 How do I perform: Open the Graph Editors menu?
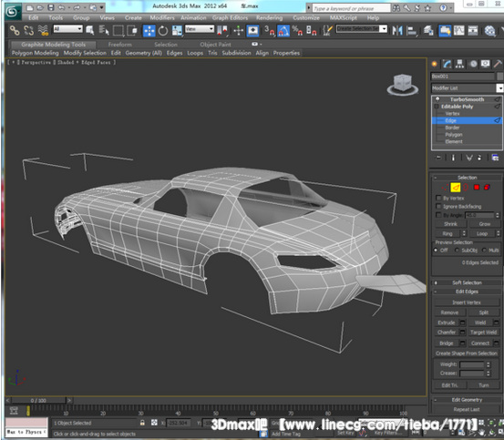[x=230, y=17]
